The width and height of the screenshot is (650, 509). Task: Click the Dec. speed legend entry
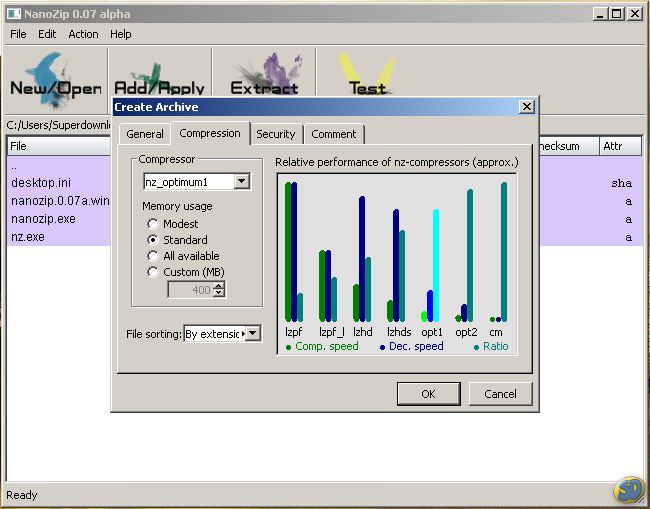tap(412, 347)
